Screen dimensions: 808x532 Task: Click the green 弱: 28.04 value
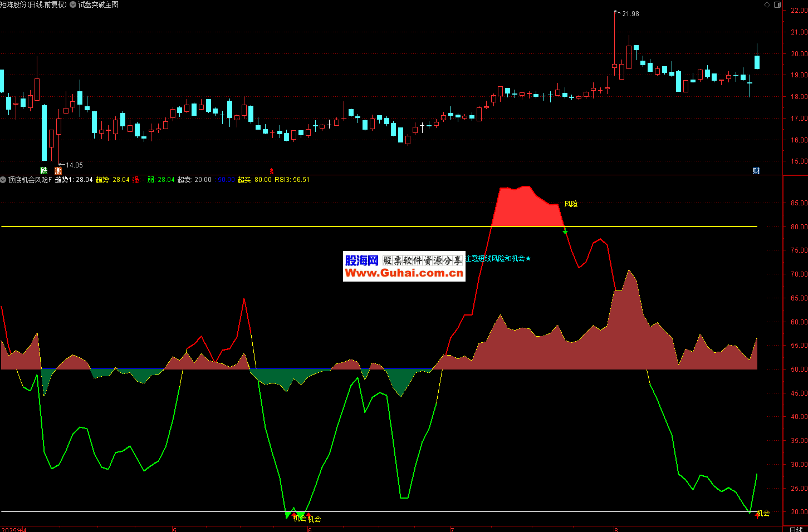point(161,180)
